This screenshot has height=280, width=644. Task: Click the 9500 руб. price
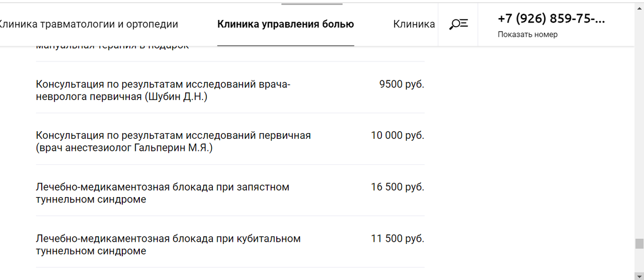(x=401, y=84)
